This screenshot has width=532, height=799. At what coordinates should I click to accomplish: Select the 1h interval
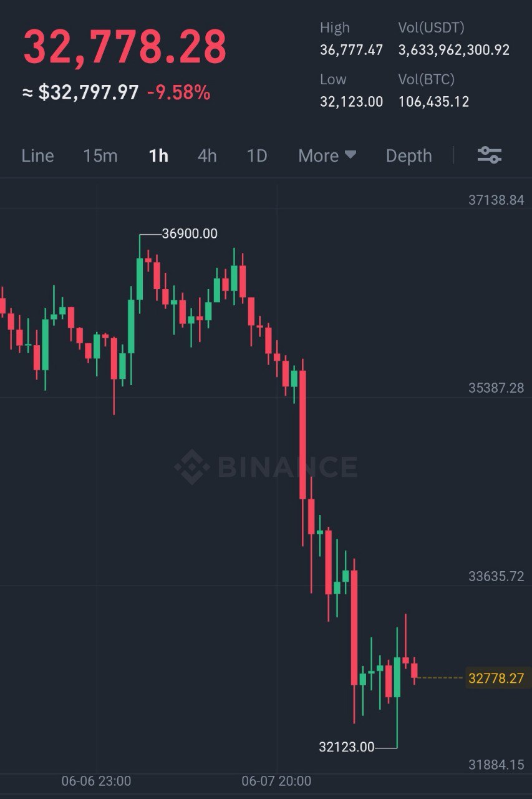158,155
